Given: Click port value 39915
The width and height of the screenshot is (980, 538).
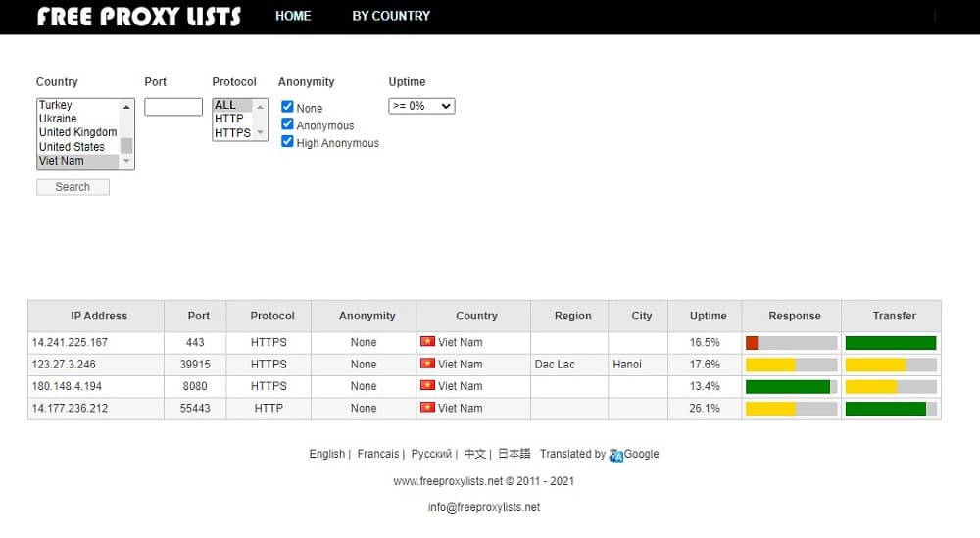Looking at the screenshot, I should tap(195, 365).
